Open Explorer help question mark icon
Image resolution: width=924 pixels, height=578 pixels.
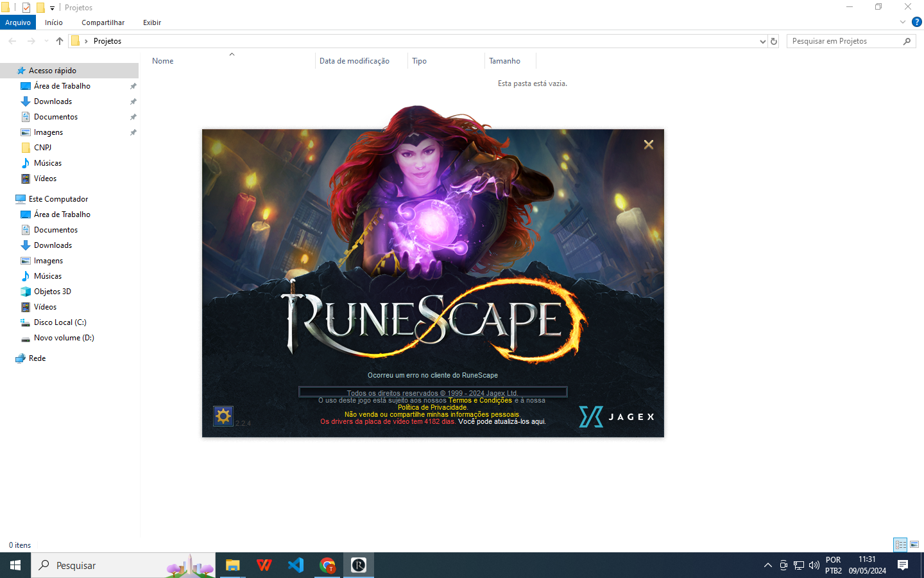tap(917, 22)
